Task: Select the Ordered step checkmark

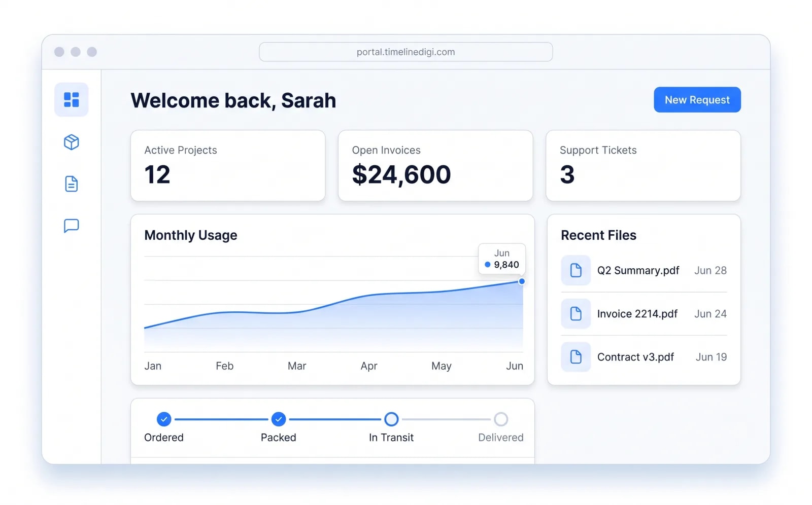Action: [163, 419]
